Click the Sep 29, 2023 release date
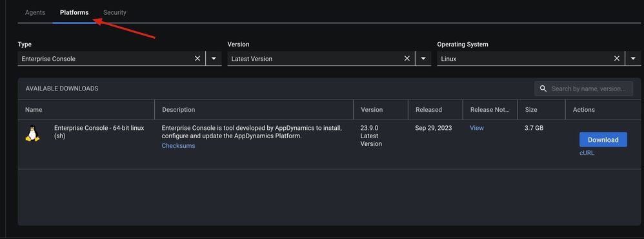Screen dimensions: 644x239 [x=433, y=128]
